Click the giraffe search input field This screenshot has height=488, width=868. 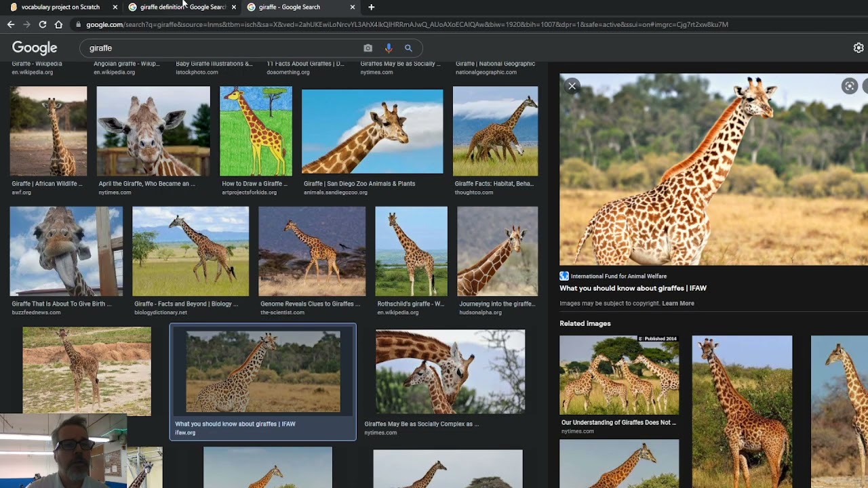[x=224, y=48]
